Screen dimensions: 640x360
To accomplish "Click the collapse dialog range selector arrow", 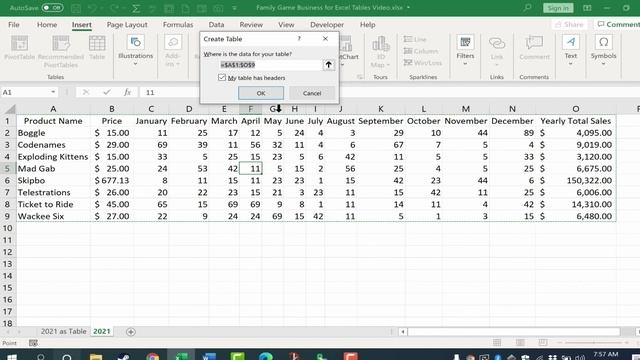I will coord(329,65).
